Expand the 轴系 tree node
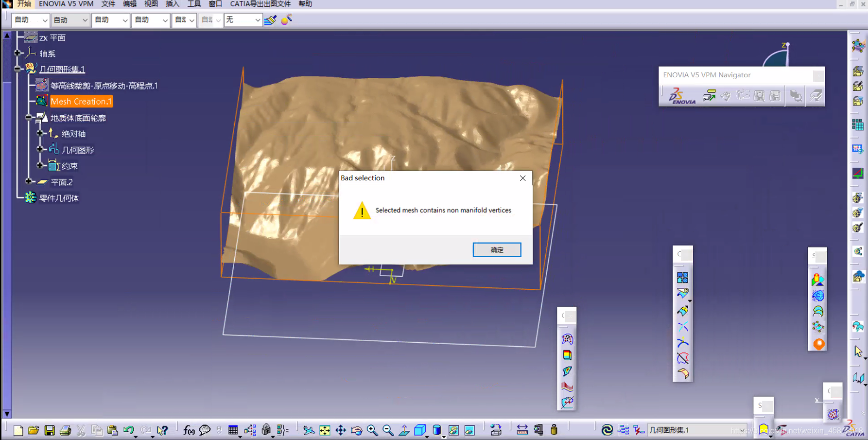 point(17,53)
